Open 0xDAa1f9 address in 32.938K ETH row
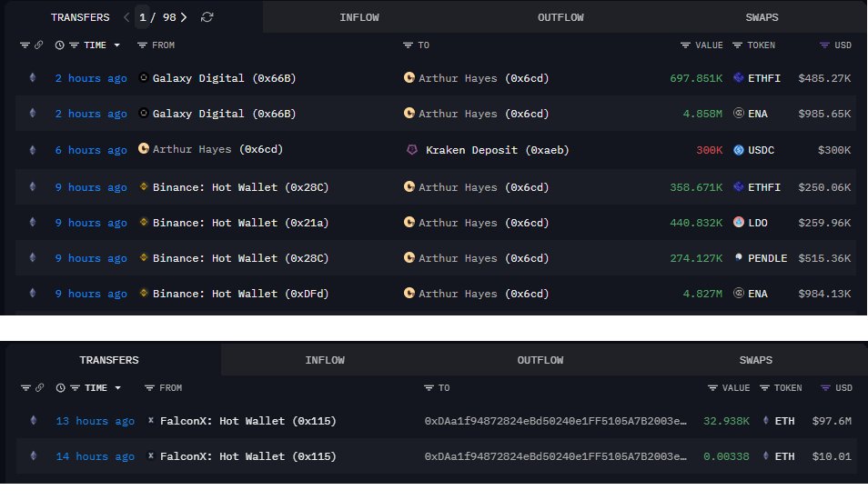 [555, 421]
